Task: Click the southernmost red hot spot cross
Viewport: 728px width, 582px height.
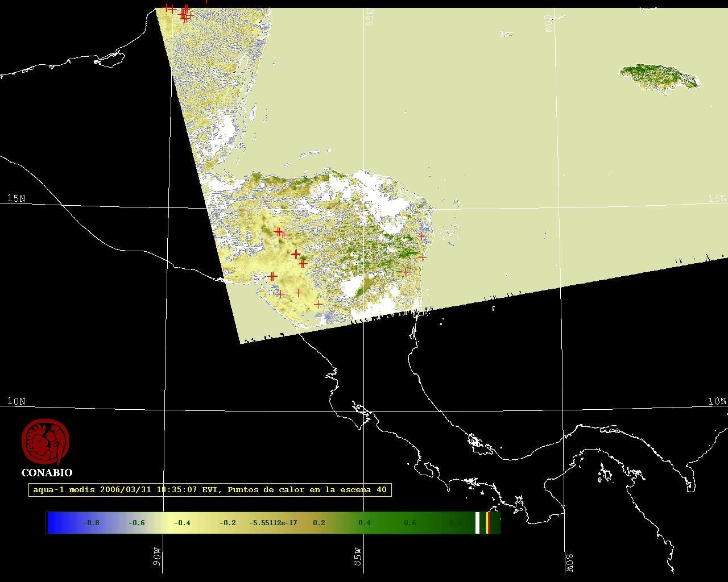Action: pyautogui.click(x=318, y=304)
